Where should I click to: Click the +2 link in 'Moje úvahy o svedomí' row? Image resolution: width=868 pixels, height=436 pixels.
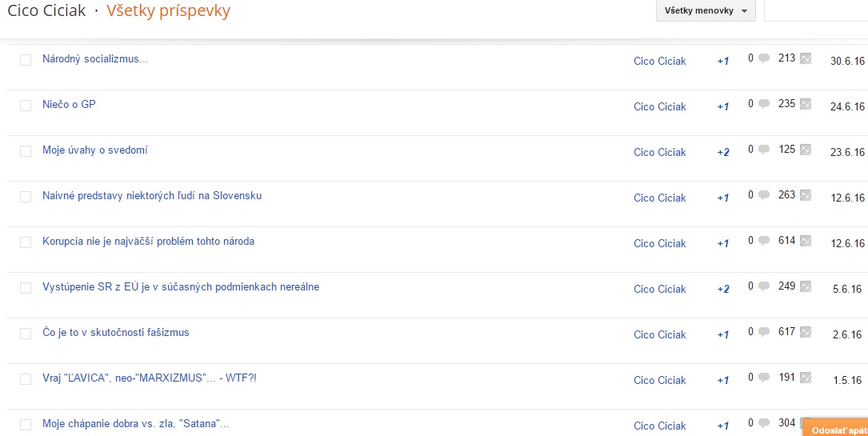pyautogui.click(x=723, y=153)
